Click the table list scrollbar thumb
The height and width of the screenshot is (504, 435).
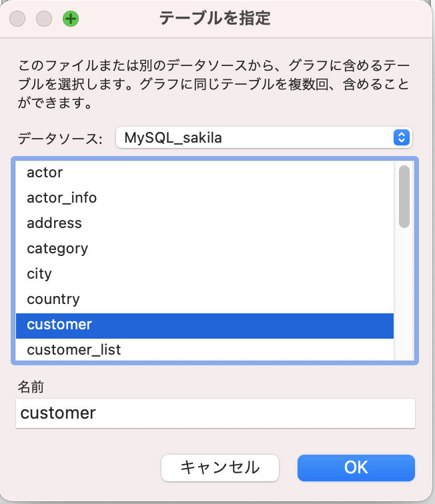(x=404, y=197)
